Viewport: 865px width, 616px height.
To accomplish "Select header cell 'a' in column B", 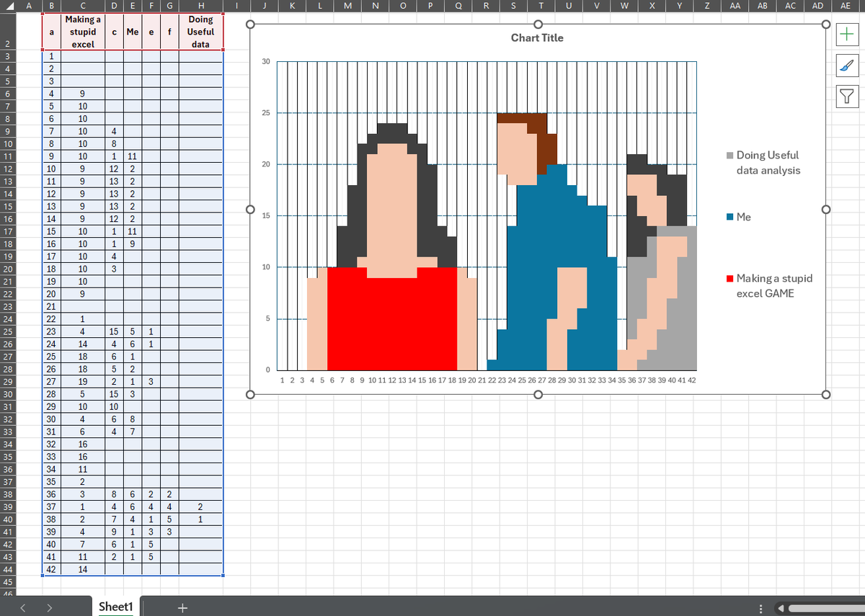I will coord(50,32).
